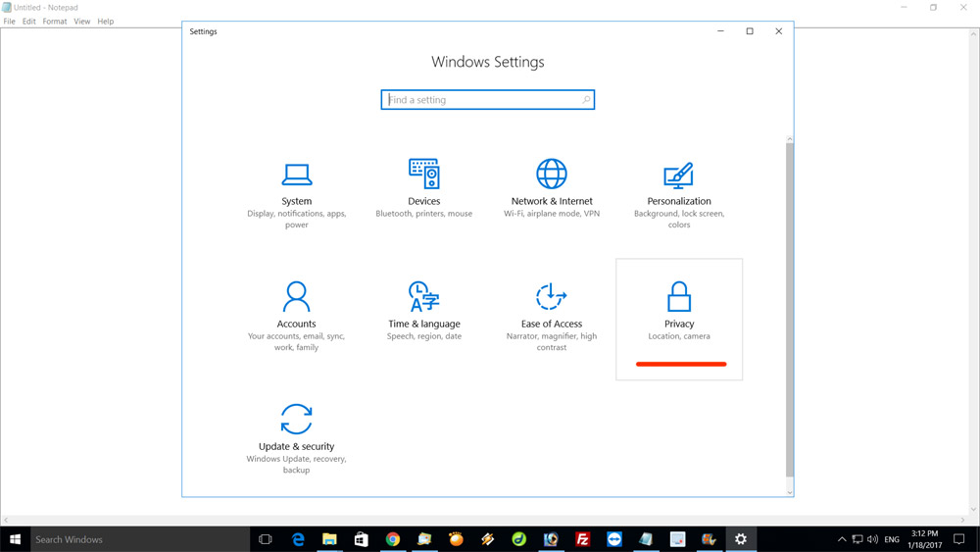
Task: Open the network tray icon
Action: click(857, 539)
